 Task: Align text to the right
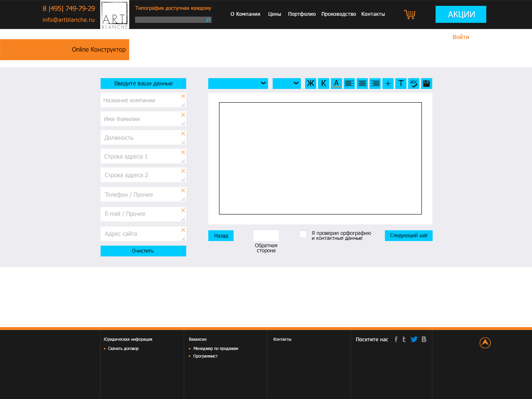click(x=375, y=84)
